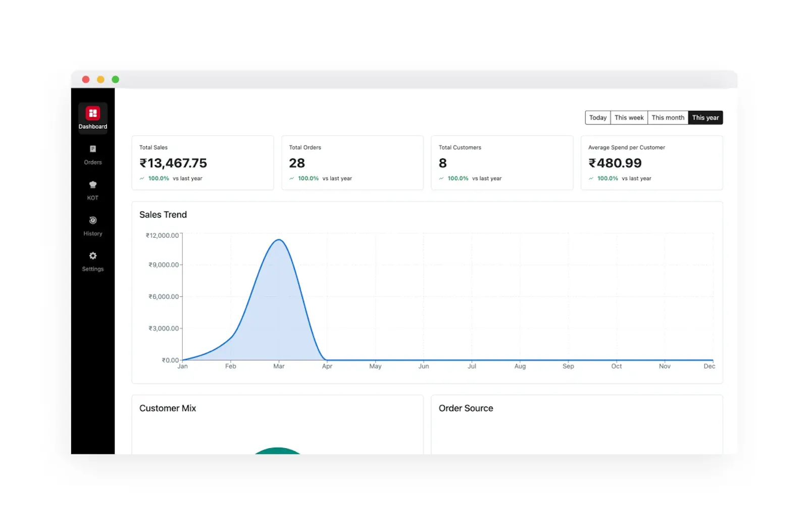Click the Average Spend per Customer title
The height and width of the screenshot is (532, 808).
pos(627,147)
